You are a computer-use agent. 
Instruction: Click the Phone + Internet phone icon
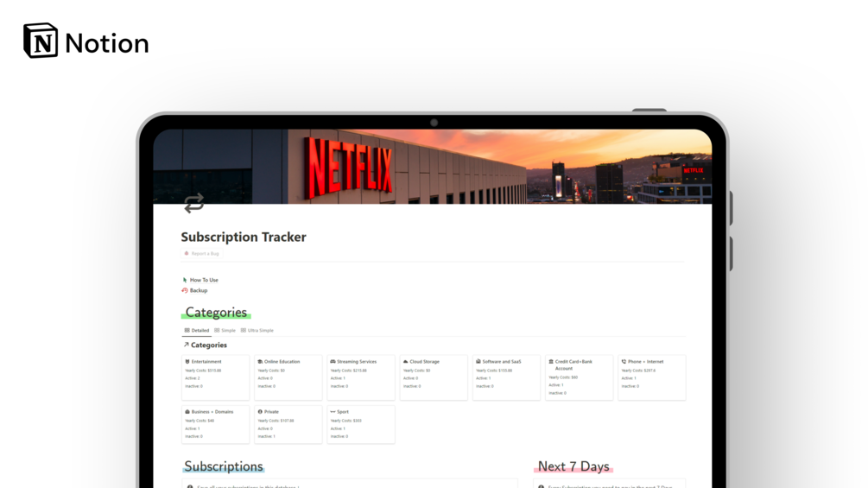pyautogui.click(x=624, y=361)
